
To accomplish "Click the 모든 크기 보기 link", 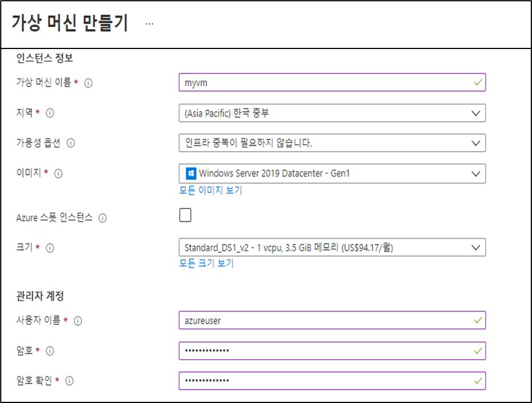I will (206, 263).
